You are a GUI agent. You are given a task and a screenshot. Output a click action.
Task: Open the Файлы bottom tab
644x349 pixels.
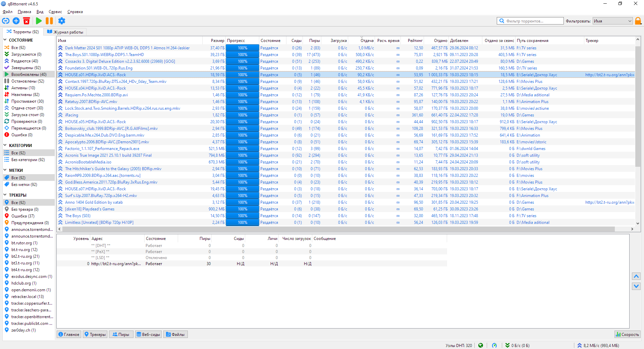175,335
